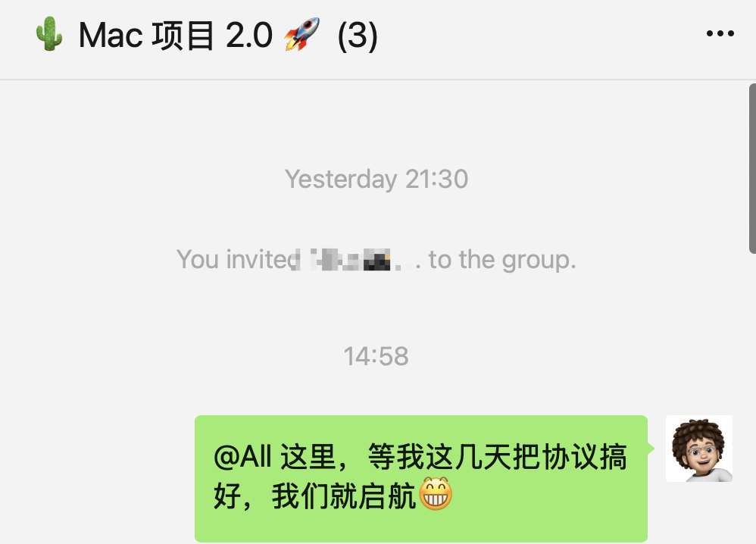Select the green message bubble
The width and height of the screenshot is (756, 544).
tap(421, 478)
